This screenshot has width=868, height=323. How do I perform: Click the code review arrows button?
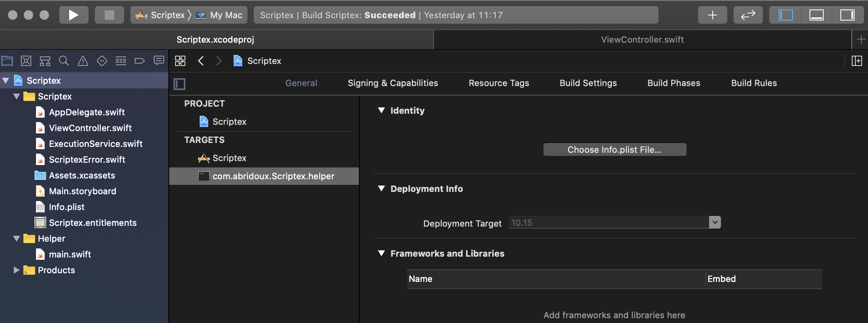click(x=748, y=15)
